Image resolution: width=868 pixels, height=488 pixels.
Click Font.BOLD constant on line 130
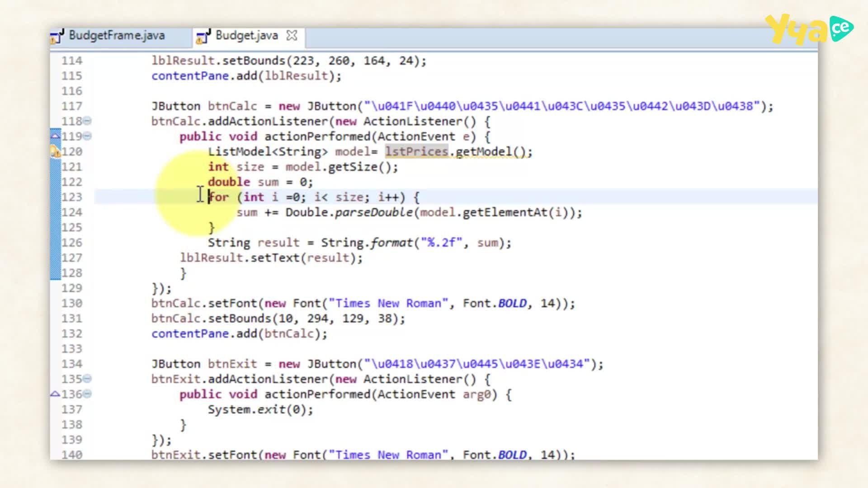(495, 303)
